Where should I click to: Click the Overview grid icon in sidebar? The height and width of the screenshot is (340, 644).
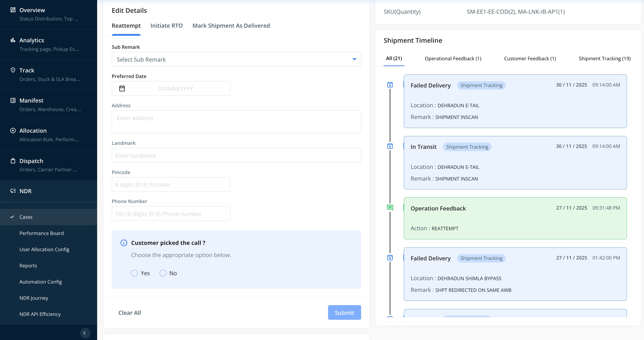pos(13,10)
